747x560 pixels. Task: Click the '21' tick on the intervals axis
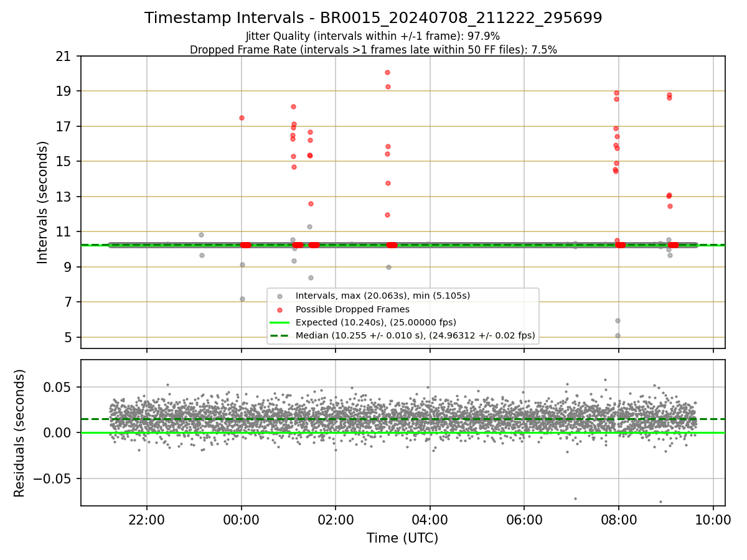pyautogui.click(x=64, y=57)
